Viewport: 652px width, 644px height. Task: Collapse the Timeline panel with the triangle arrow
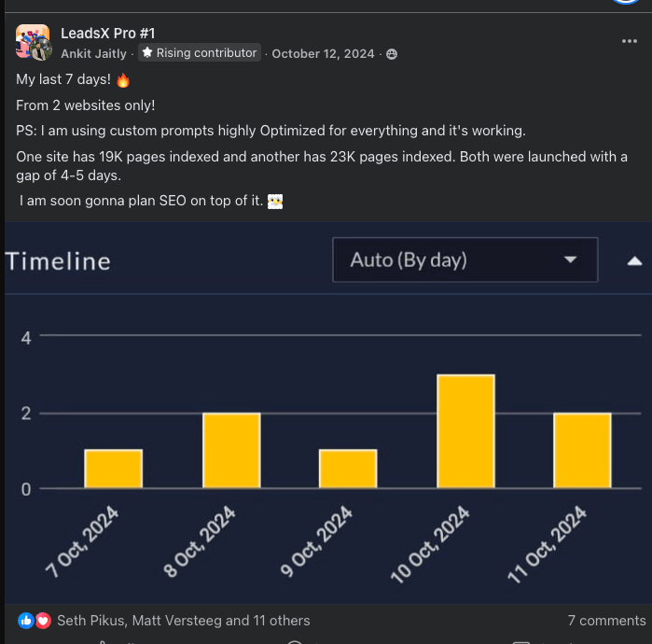pos(634,261)
